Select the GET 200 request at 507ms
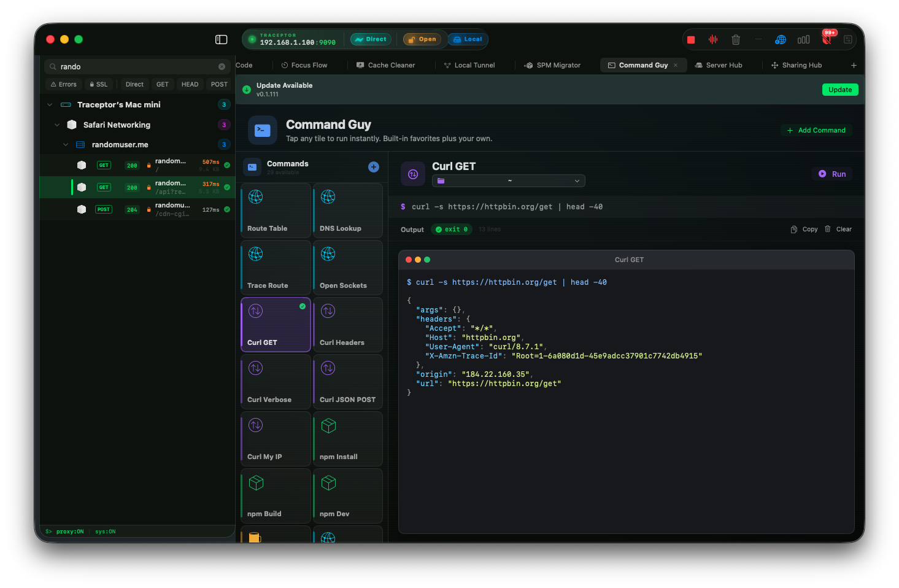This screenshot has height=588, width=899. pos(137,165)
